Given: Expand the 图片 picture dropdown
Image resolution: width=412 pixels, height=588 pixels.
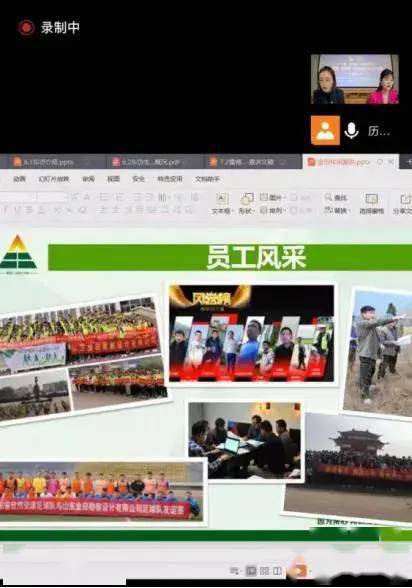Looking at the screenshot, I should click(273, 197).
